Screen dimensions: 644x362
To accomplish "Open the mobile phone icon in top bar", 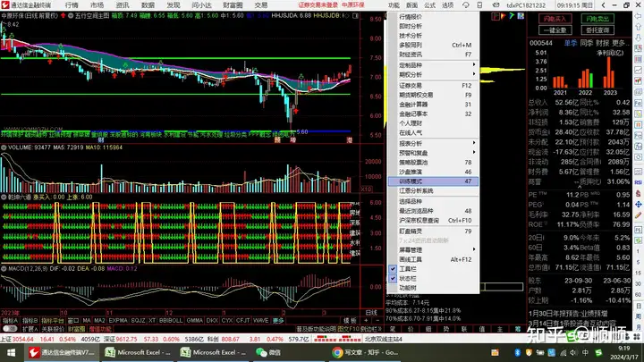I will [x=479, y=5].
